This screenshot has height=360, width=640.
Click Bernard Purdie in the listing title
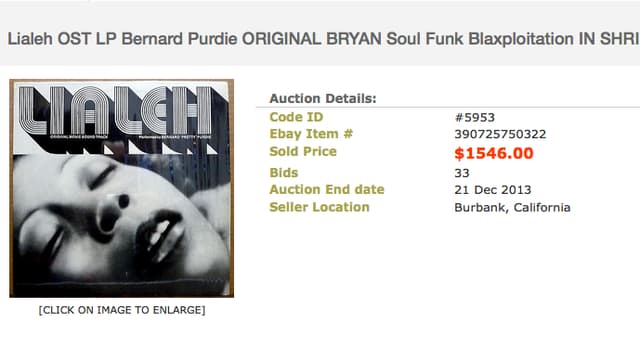tap(179, 39)
